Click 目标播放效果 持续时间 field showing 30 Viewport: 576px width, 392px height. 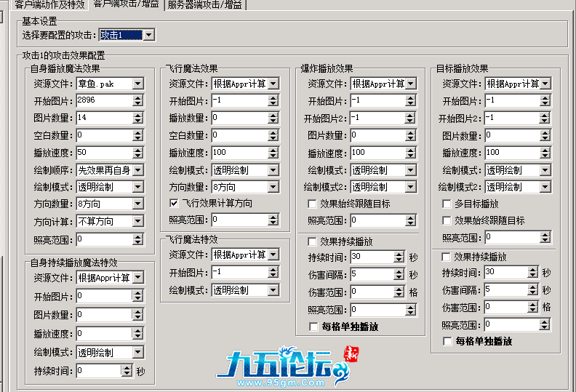(506, 273)
